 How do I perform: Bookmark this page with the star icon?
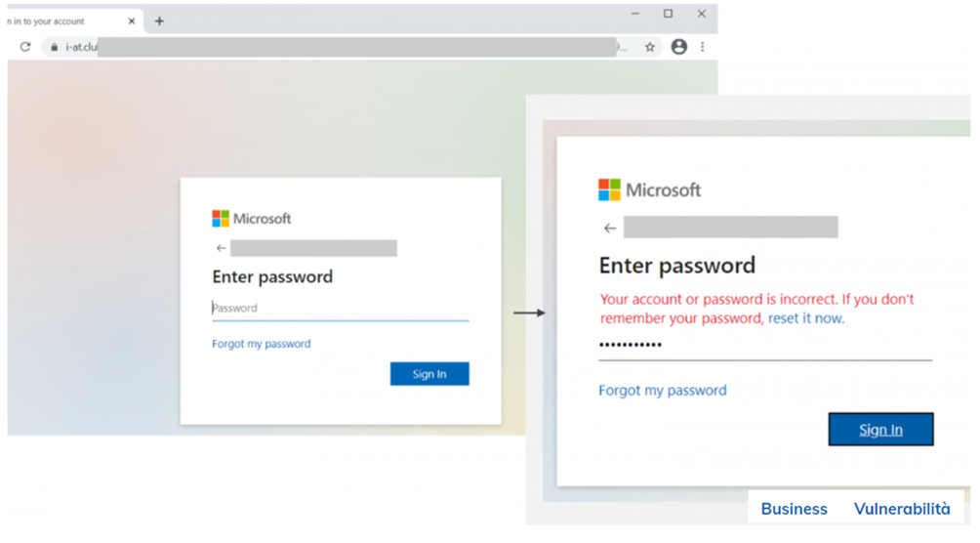(650, 47)
